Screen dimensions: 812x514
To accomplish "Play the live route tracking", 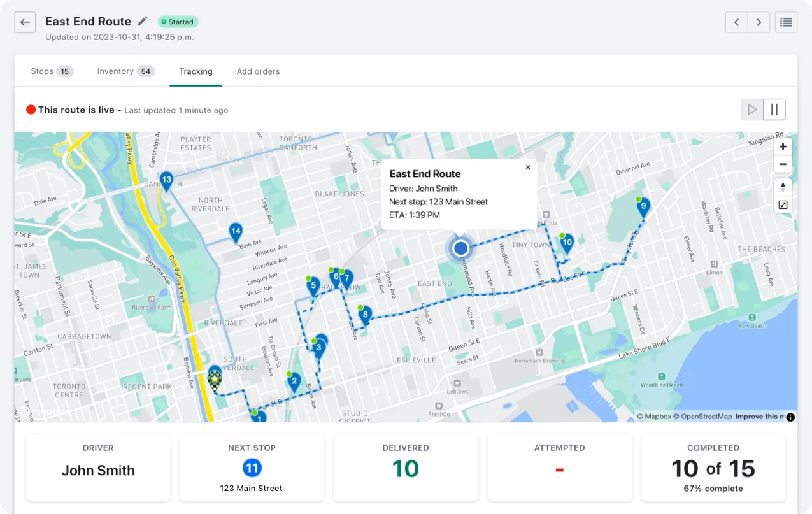I will [752, 110].
